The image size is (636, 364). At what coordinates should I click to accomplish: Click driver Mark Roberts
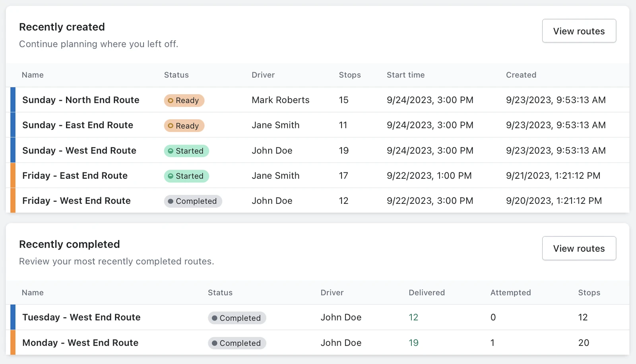coord(280,100)
